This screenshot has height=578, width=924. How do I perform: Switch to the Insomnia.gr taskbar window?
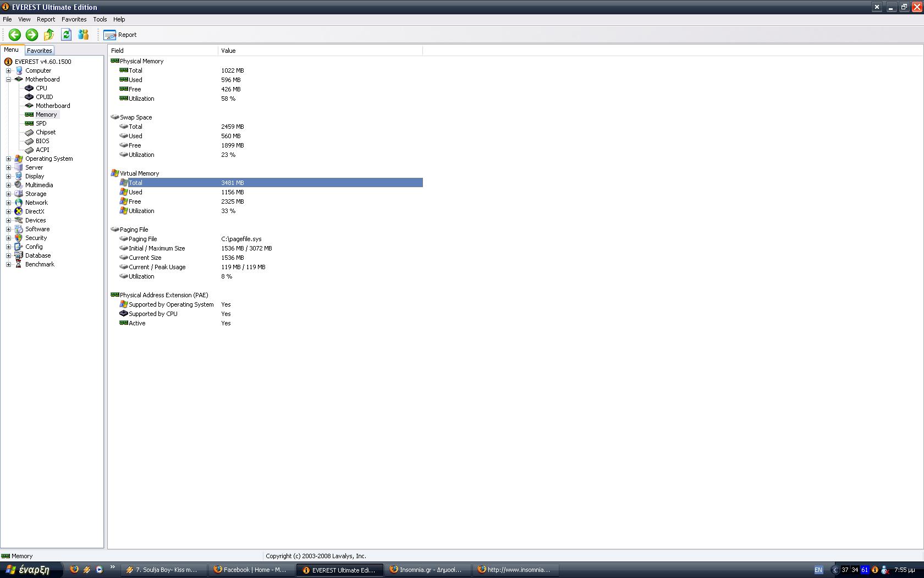tap(426, 570)
